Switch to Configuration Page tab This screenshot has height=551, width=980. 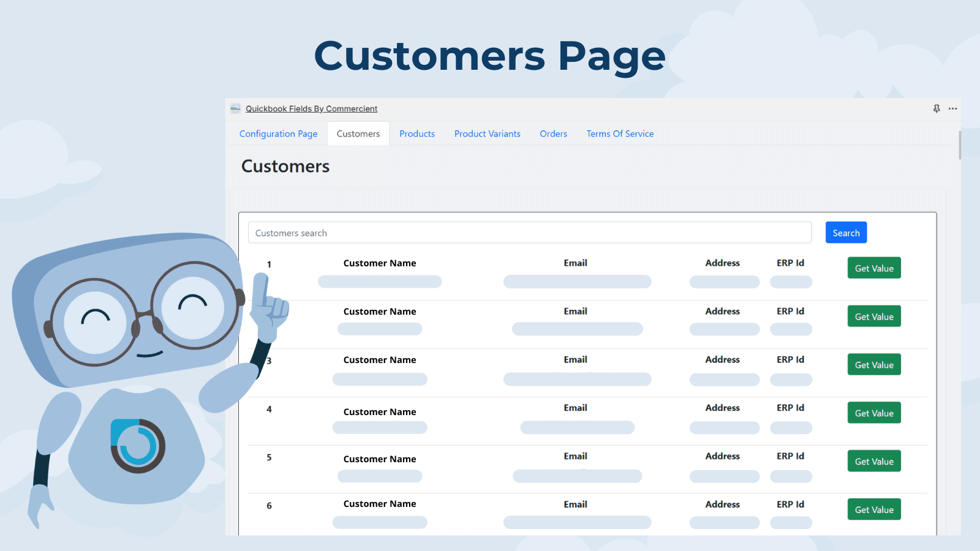(278, 133)
